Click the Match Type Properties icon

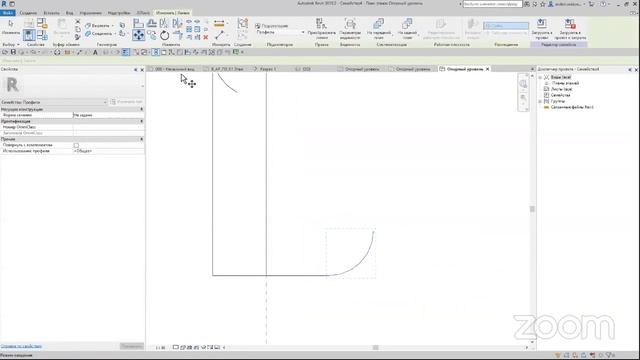click(78, 37)
